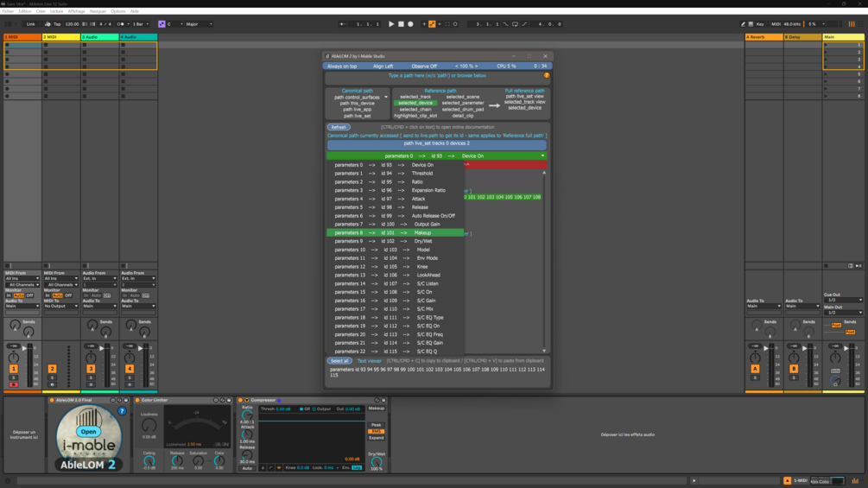Click the Refresh button in AbleLOM
868x488 pixels.
tap(339, 127)
